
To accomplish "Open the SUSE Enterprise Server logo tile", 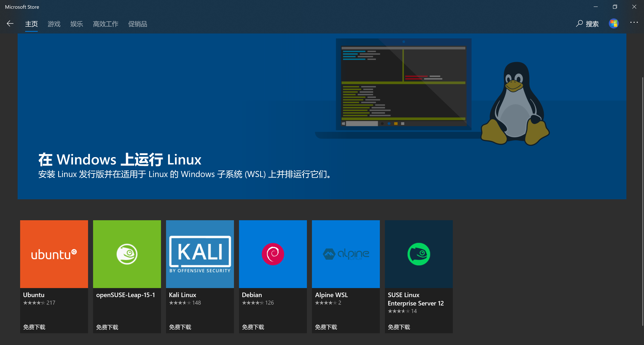I will (x=419, y=254).
